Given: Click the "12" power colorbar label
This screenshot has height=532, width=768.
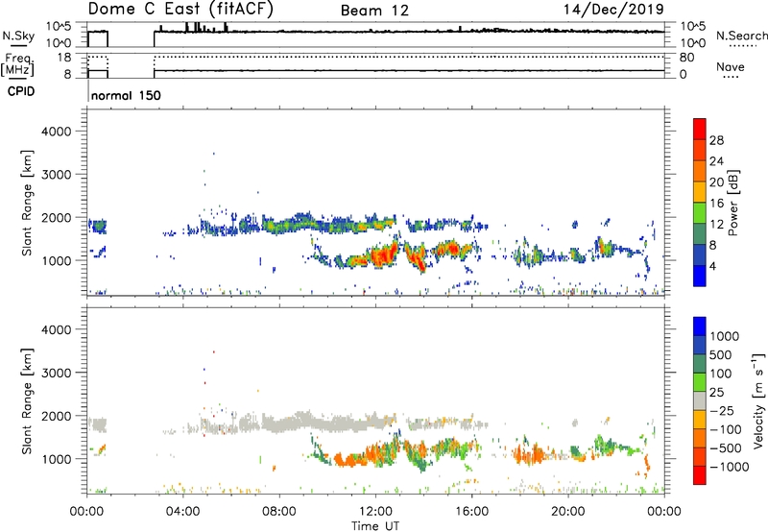Looking at the screenshot, I should (x=716, y=225).
